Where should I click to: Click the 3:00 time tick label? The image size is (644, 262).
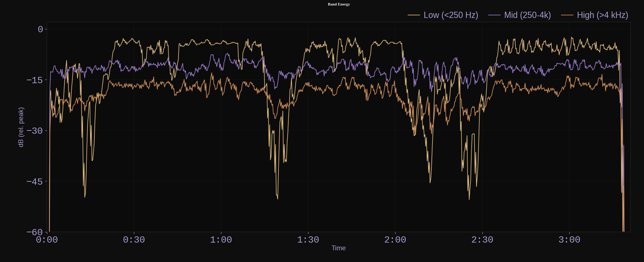click(569, 240)
